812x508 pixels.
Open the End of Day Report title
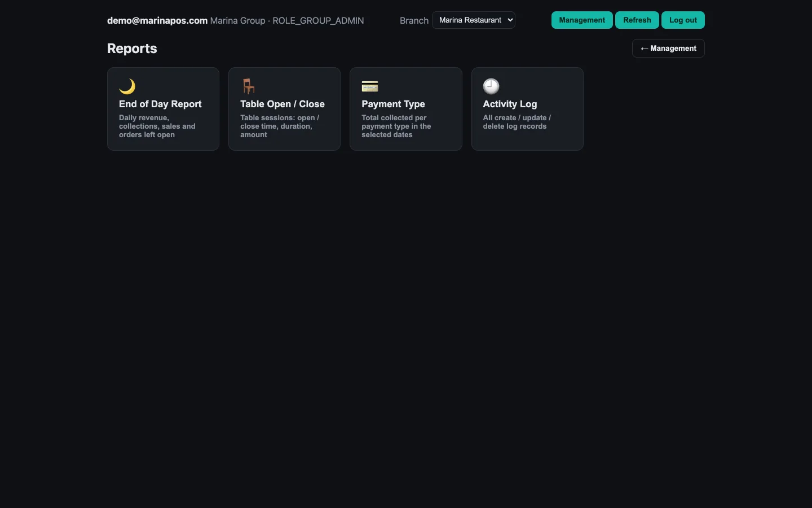(x=160, y=104)
